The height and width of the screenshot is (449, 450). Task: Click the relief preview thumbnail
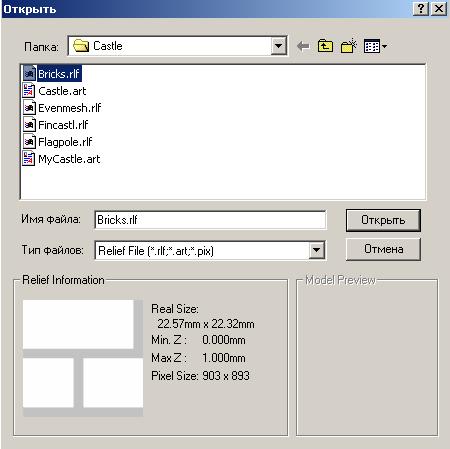[83, 358]
